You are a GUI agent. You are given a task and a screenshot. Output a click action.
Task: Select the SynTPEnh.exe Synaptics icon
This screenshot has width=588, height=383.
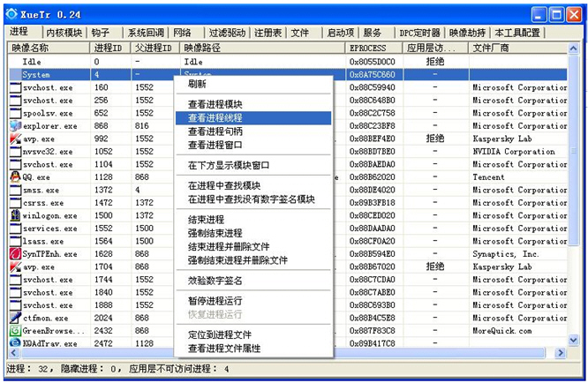[x=15, y=254]
